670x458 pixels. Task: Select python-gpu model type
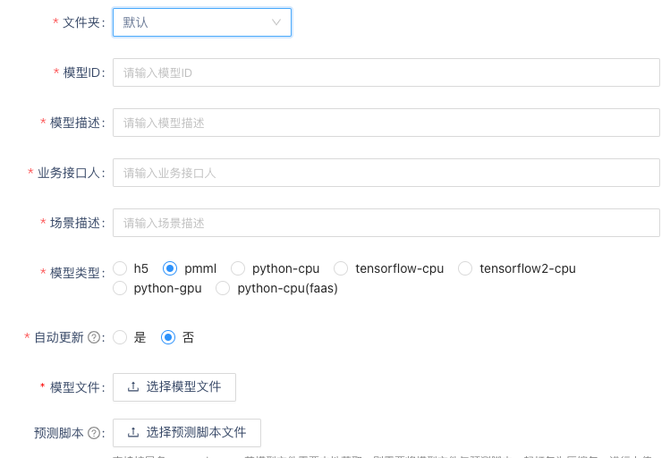[120, 288]
